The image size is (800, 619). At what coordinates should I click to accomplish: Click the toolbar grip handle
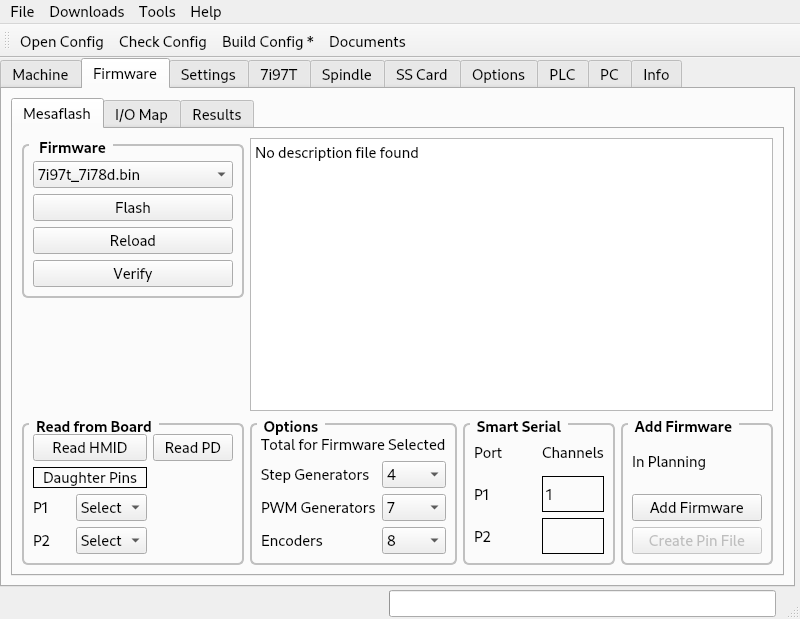pyautogui.click(x=7, y=42)
